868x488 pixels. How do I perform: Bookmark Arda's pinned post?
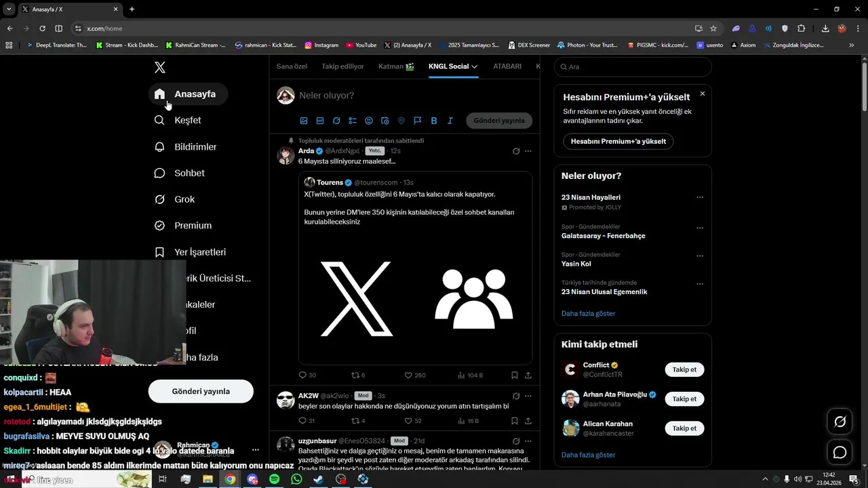pos(515,375)
